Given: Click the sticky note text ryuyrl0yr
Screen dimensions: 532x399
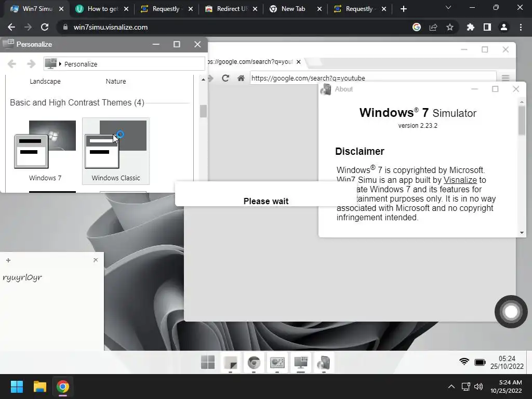Looking at the screenshot, I should [22, 277].
